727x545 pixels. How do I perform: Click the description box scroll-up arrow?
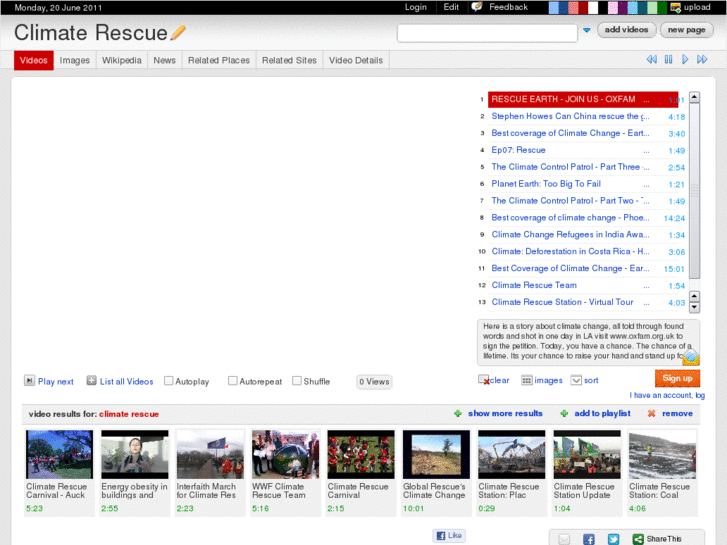pos(694,296)
